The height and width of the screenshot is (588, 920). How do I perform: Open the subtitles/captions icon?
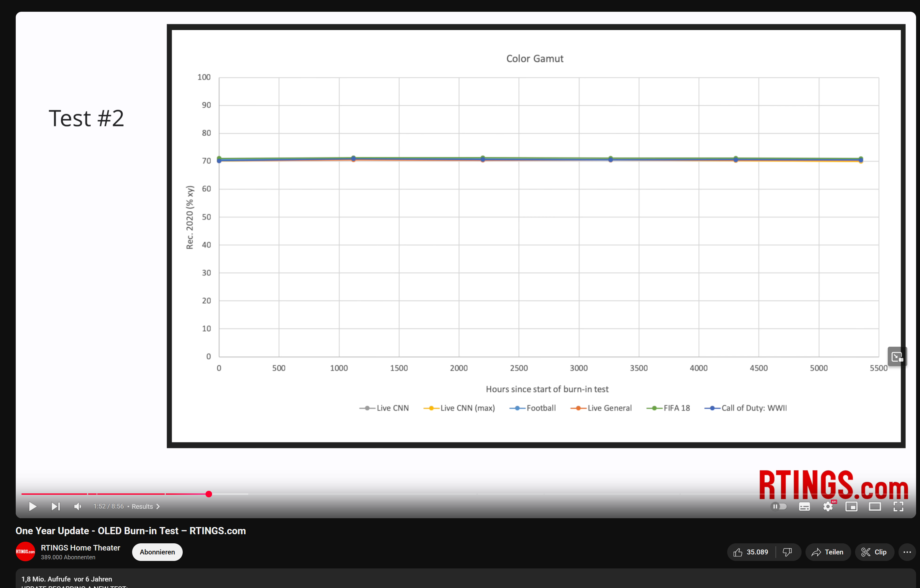click(x=804, y=506)
